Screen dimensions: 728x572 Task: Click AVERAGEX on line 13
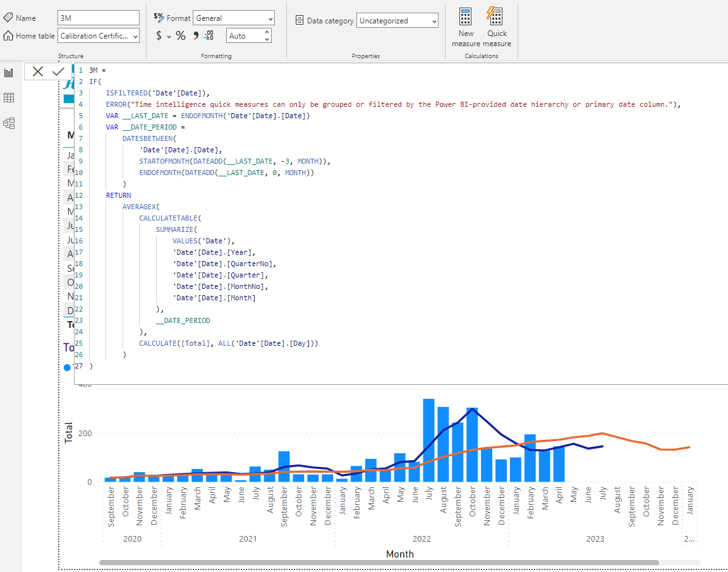click(x=139, y=207)
